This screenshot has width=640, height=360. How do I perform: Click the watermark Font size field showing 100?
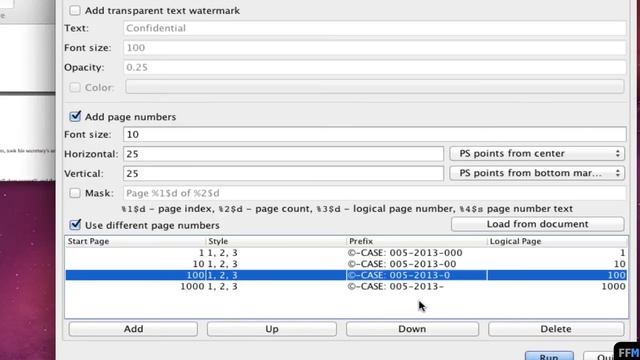tap(375, 48)
